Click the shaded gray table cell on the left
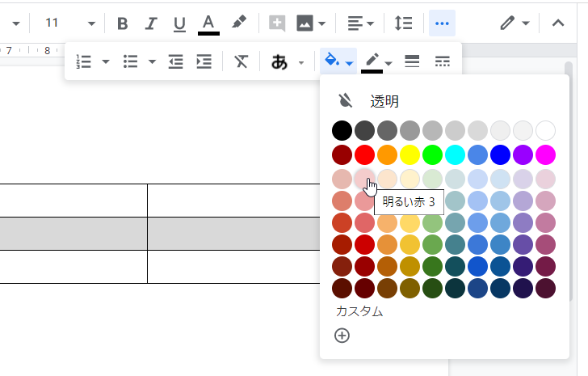 point(73,234)
